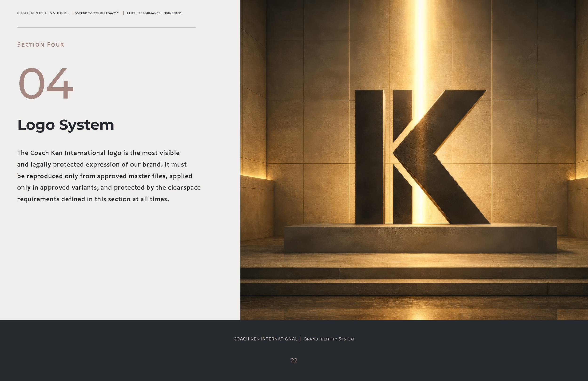The width and height of the screenshot is (588, 381).
Task: Click the paragraph line ending 'most visible'
Action: pos(98,153)
